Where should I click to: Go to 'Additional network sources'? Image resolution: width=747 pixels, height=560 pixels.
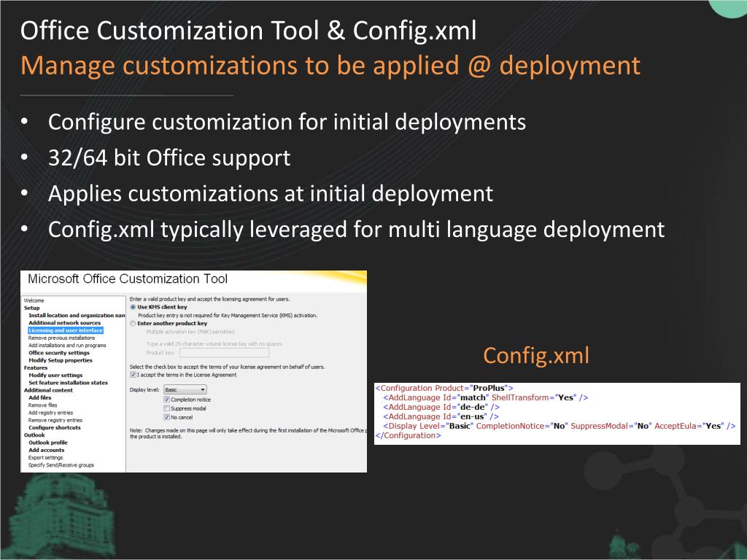click(65, 323)
